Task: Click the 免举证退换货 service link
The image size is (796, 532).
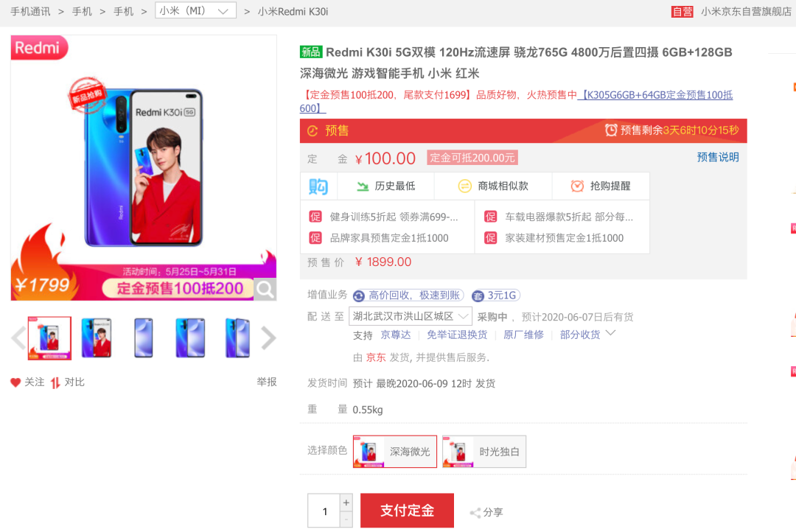Action: coord(457,335)
